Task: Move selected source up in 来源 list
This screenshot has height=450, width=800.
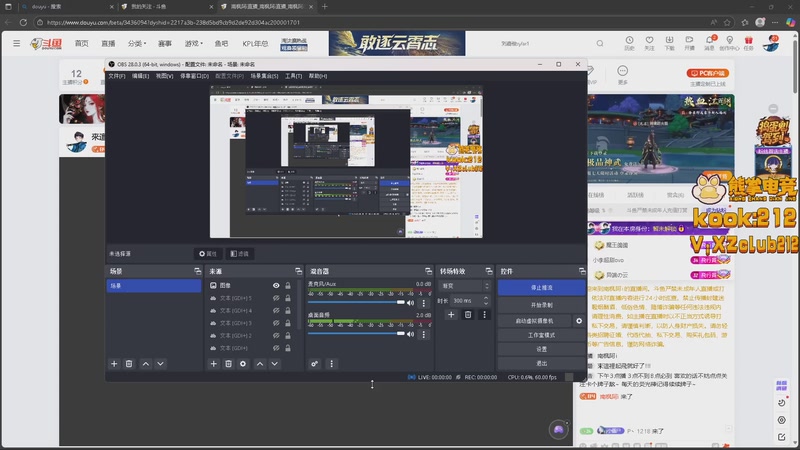Action: point(260,364)
